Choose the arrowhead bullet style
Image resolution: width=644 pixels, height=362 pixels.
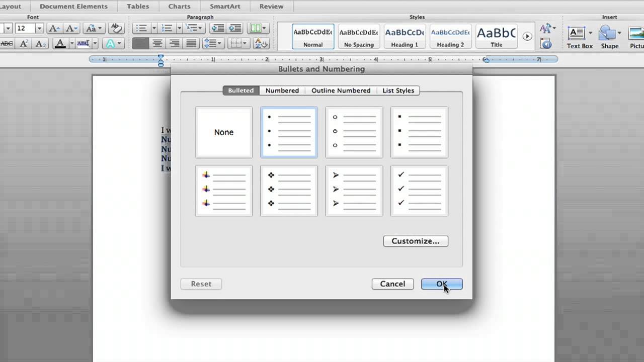354,191
